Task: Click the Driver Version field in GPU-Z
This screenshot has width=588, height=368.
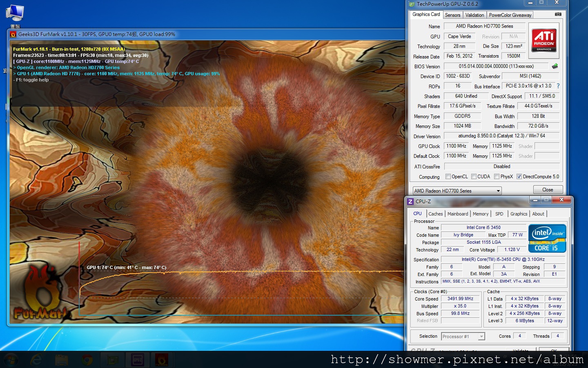Action: coord(501,136)
